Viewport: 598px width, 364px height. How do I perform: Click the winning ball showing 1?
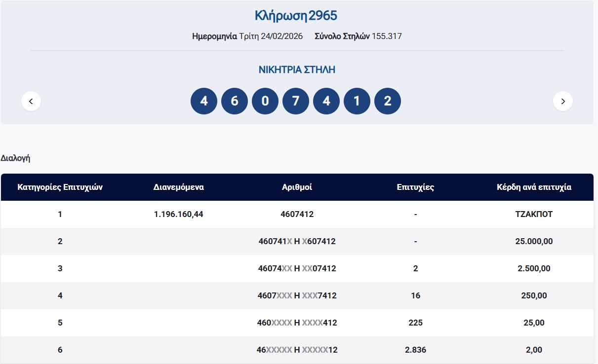pyautogui.click(x=357, y=101)
